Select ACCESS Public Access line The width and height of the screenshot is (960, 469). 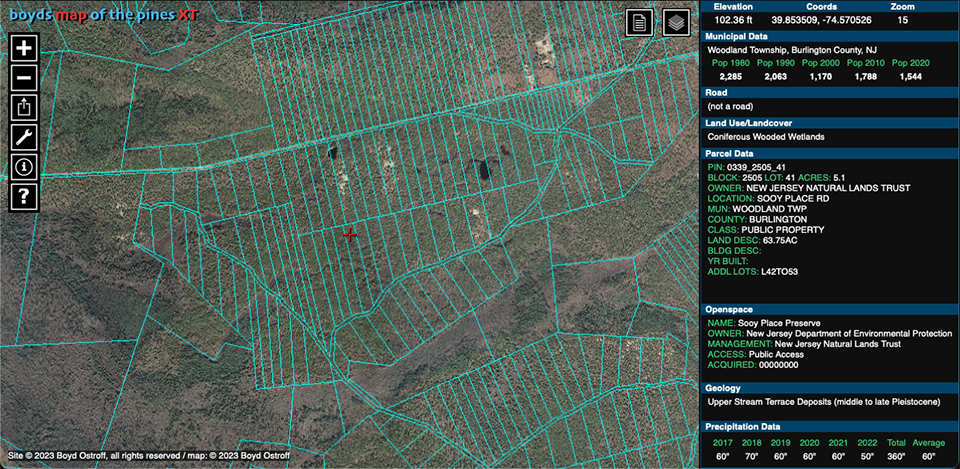point(756,355)
